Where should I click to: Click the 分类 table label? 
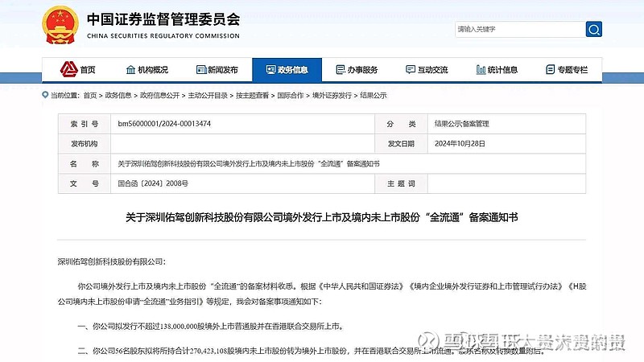coord(401,124)
